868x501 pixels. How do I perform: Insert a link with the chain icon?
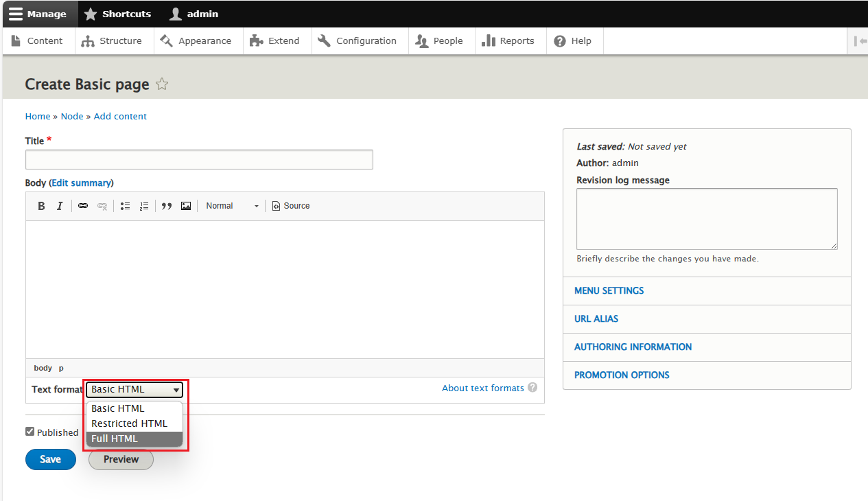click(83, 206)
